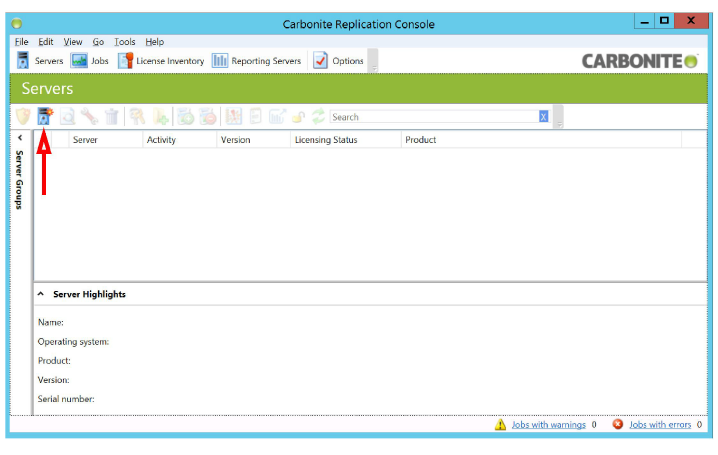The width and height of the screenshot is (718, 455).
Task: Expand the Server Groups side panel
Action: pos(20,138)
